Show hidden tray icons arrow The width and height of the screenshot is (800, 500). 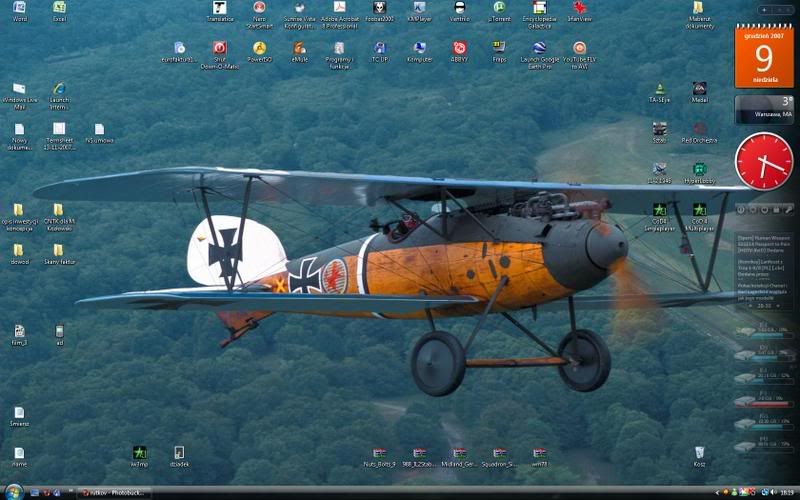(717, 492)
